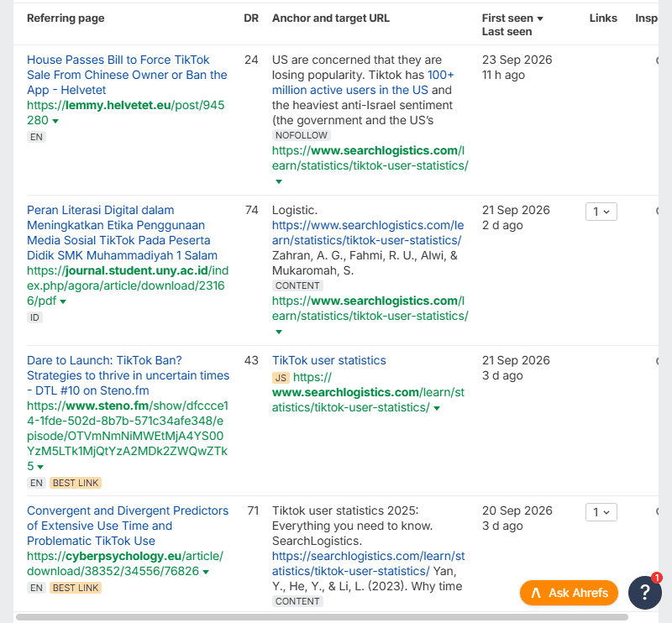Click the Referring page column header
The image size is (672, 623).
tap(66, 18)
